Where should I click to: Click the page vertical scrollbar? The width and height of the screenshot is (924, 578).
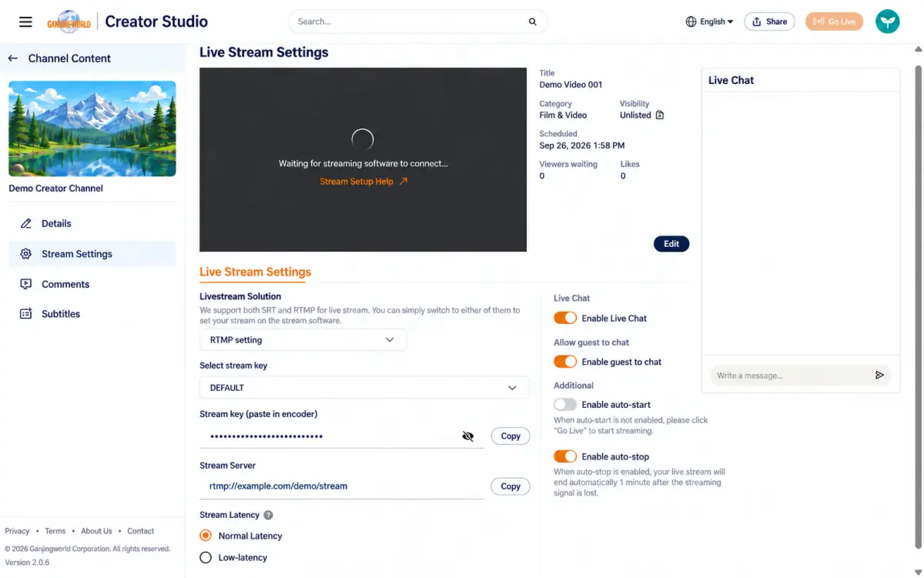click(918, 308)
